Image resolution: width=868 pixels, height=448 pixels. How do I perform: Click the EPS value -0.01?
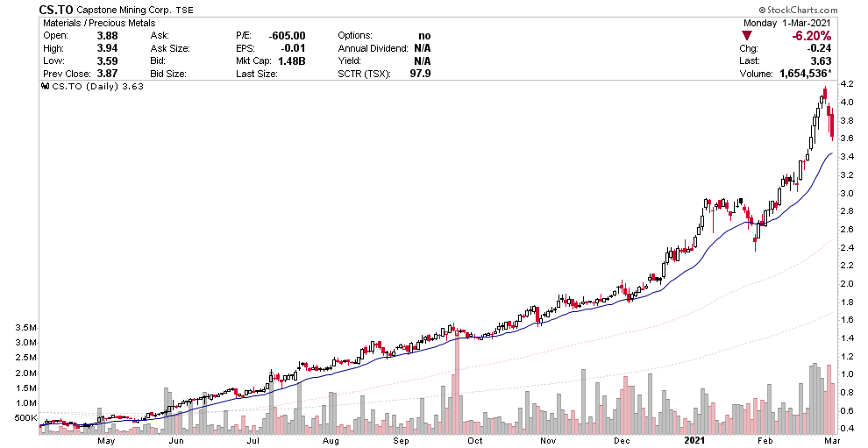[293, 48]
